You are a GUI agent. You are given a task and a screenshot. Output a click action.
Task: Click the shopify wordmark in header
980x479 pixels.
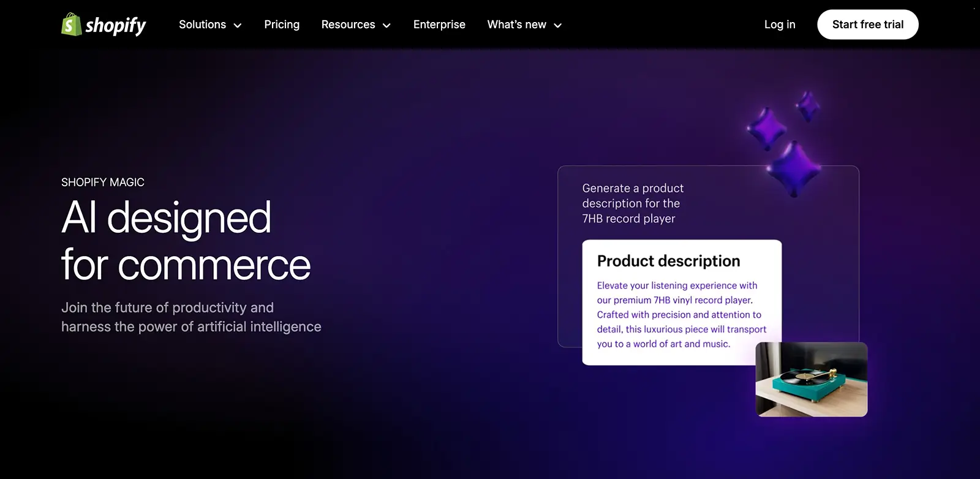click(x=116, y=26)
